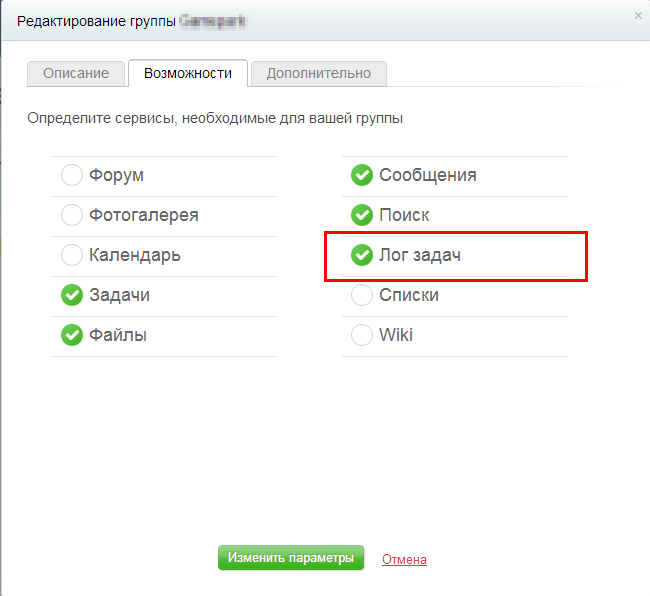Turn on the Фотогалерея checkbox circle
Viewport: 650px width, 596px height.
(x=72, y=215)
